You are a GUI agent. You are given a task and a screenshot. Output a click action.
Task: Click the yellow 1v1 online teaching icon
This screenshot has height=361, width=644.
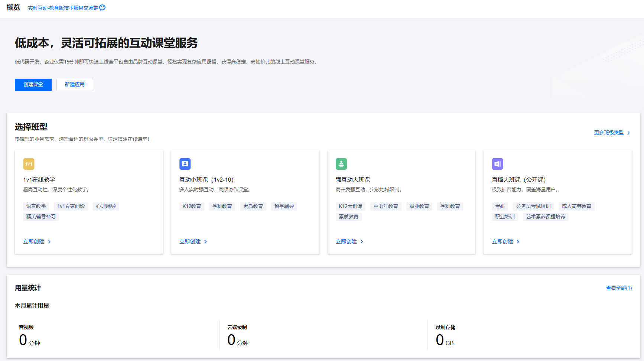click(x=29, y=164)
